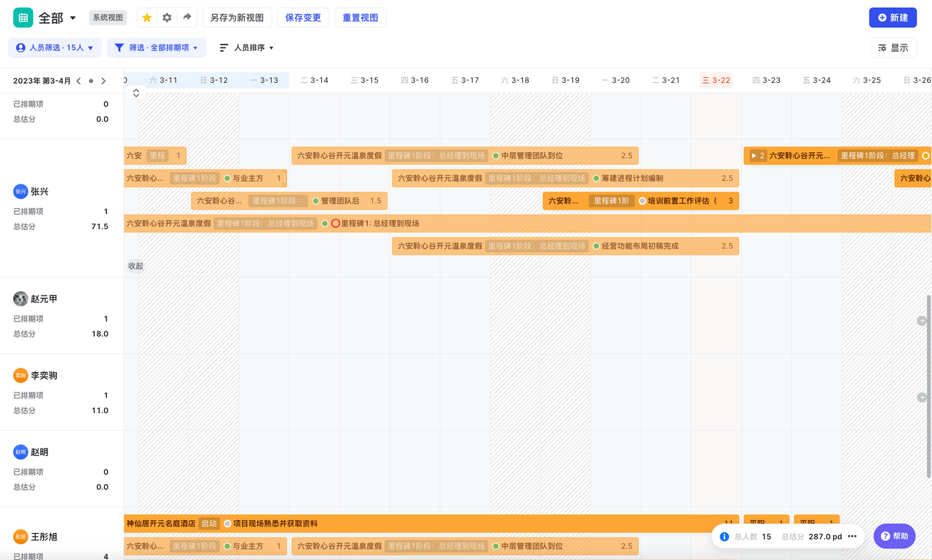Click the star favorite icon

[x=147, y=17]
